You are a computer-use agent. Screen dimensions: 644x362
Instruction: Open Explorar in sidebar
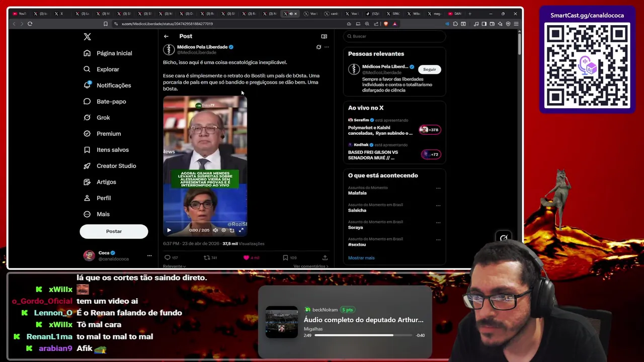coord(101,69)
